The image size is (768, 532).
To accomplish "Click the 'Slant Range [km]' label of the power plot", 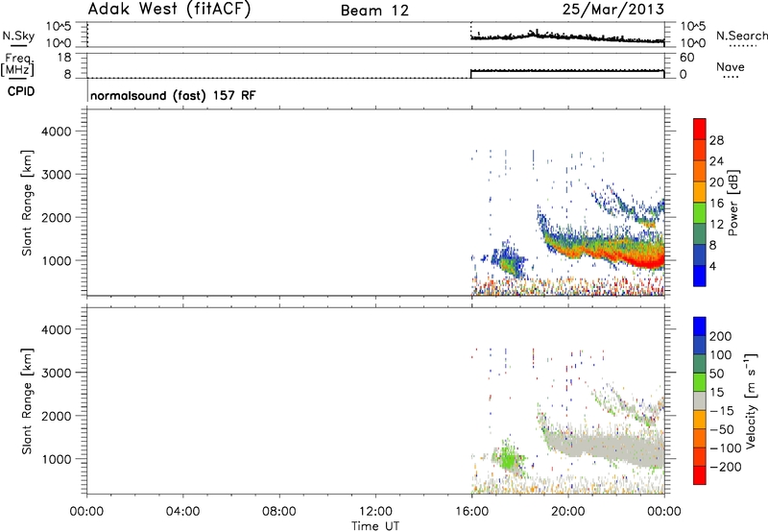I will tap(27, 203).
